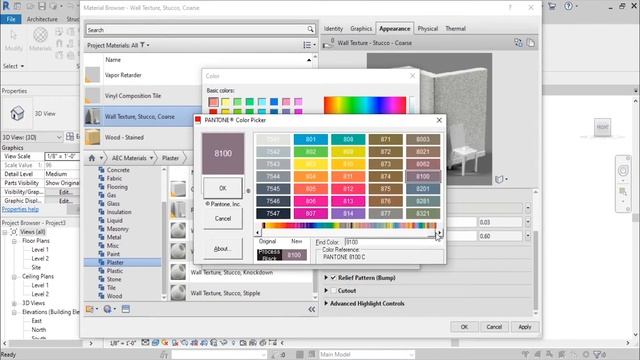Click the zoom region icon on navigation bar
640x360 pixels.
click(623, 191)
